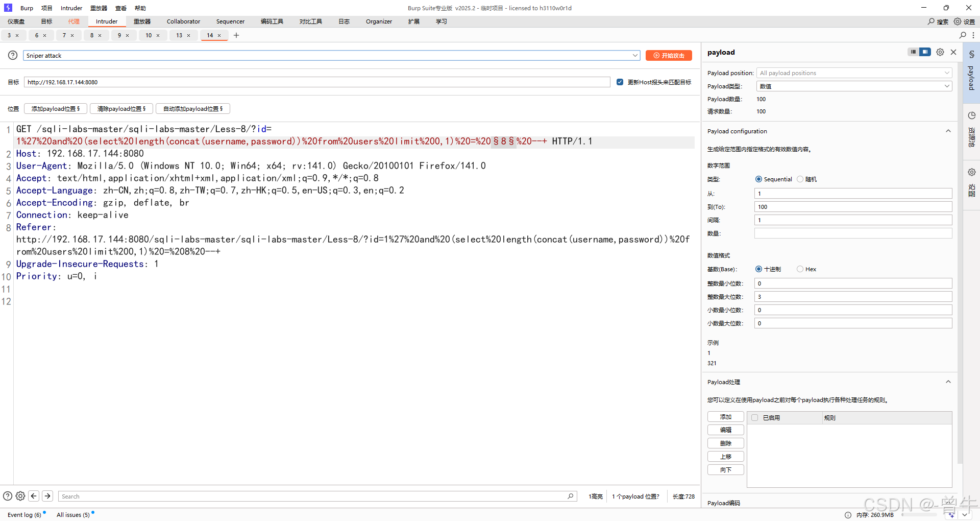Open the 设置 gear in top bar
The width and height of the screenshot is (980, 521).
coord(958,21)
